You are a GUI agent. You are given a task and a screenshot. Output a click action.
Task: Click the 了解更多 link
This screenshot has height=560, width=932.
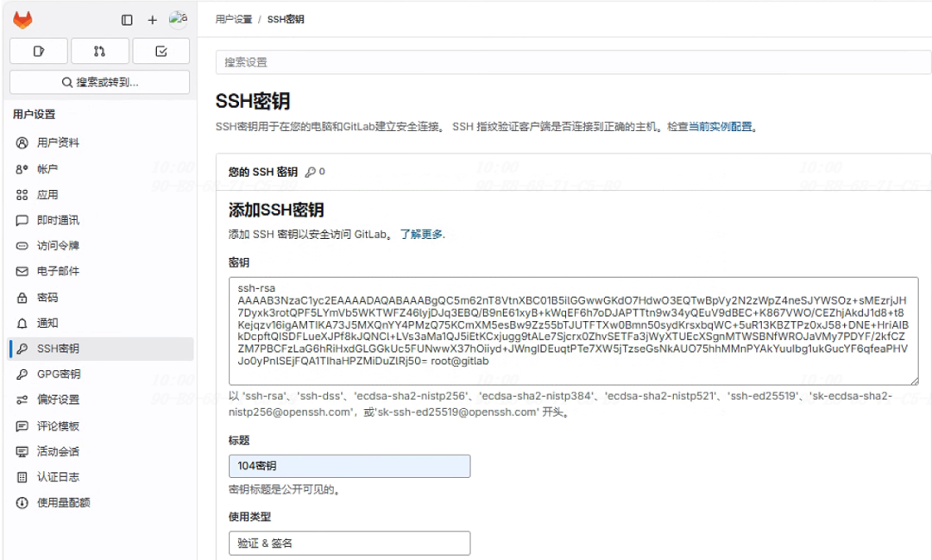click(421, 234)
